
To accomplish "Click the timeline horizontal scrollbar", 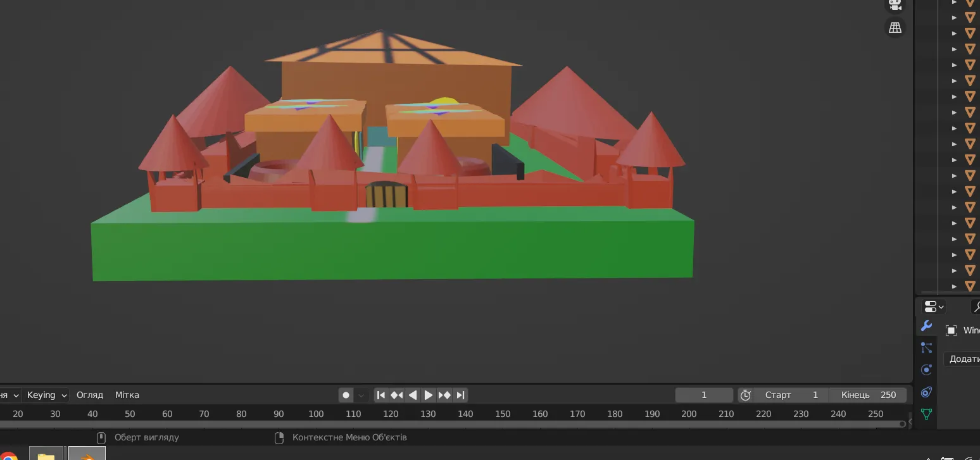I will click(452, 424).
